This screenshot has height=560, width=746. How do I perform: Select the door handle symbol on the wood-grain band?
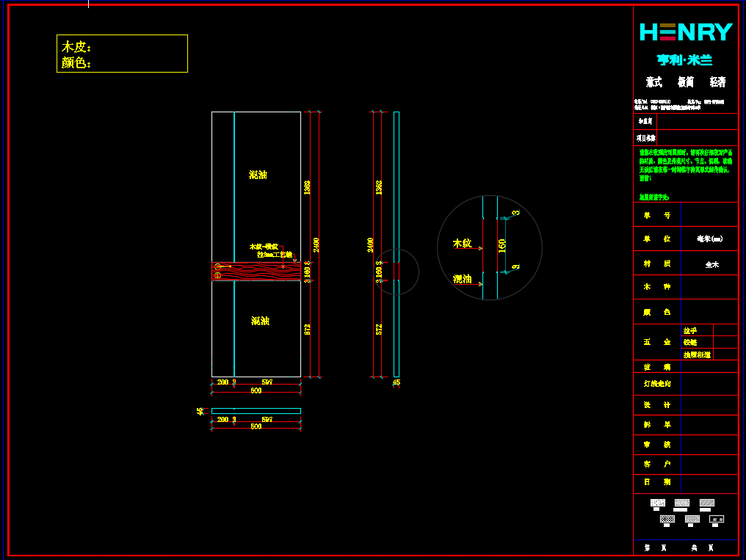pos(218,267)
